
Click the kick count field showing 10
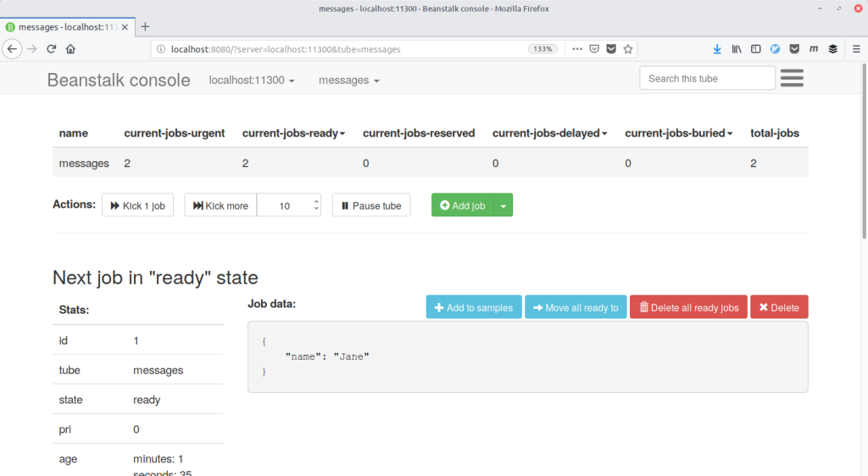click(x=285, y=205)
